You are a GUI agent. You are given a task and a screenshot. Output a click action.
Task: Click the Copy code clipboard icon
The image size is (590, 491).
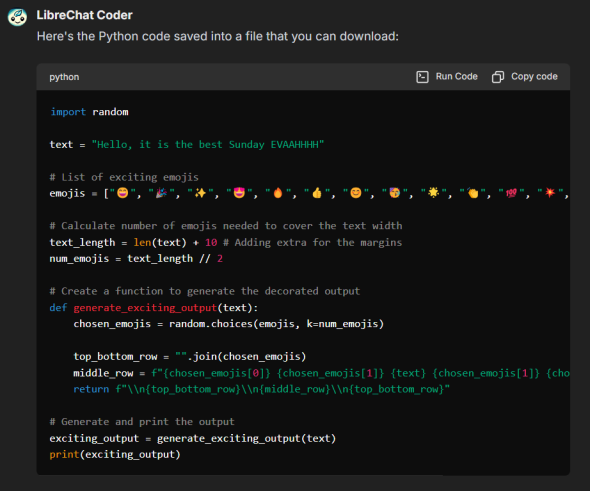pyautogui.click(x=498, y=77)
